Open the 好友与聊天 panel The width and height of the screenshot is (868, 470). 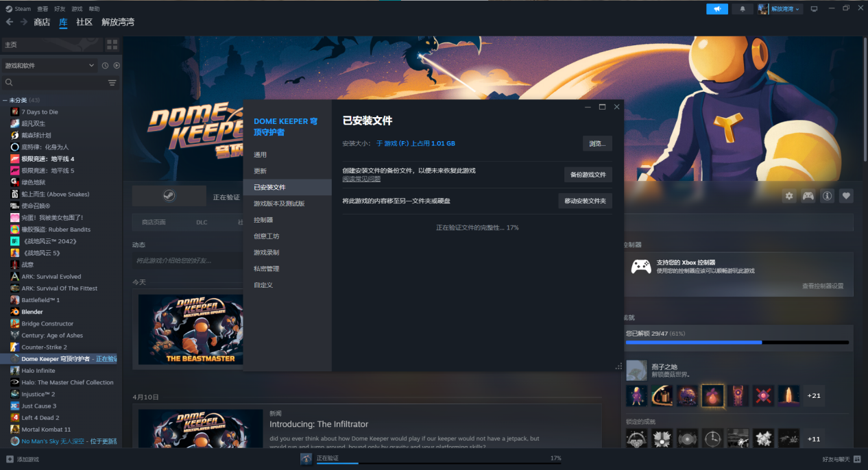coord(840,459)
